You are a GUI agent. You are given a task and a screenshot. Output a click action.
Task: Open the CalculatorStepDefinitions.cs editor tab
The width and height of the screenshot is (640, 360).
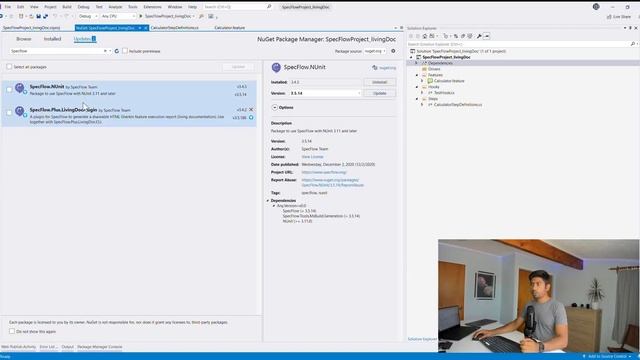[x=175, y=28]
